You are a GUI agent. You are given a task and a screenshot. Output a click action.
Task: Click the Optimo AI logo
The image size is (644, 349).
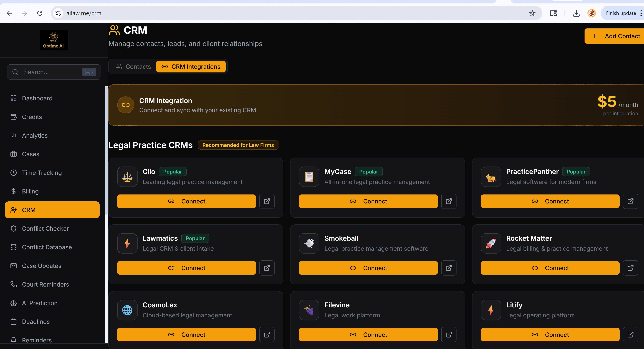point(54,40)
